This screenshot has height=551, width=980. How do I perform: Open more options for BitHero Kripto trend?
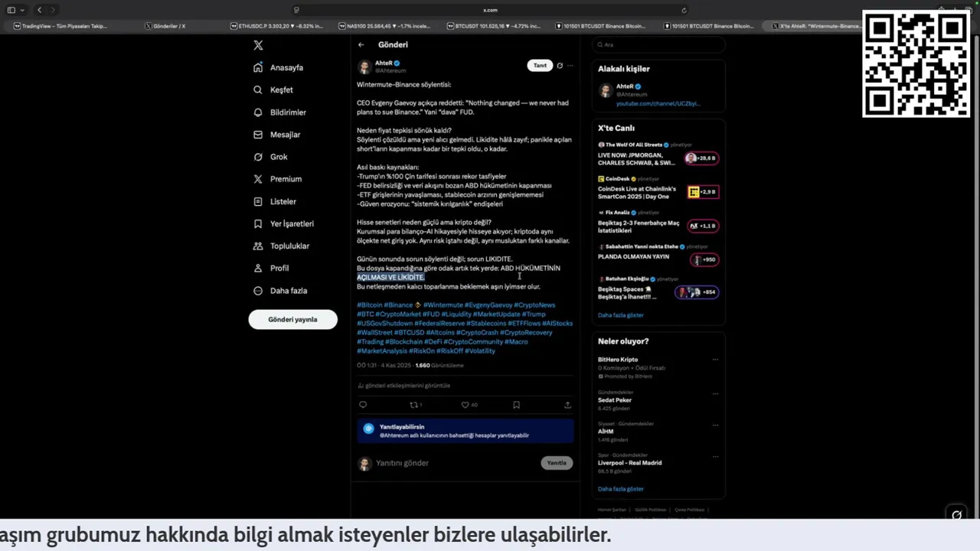coord(715,360)
